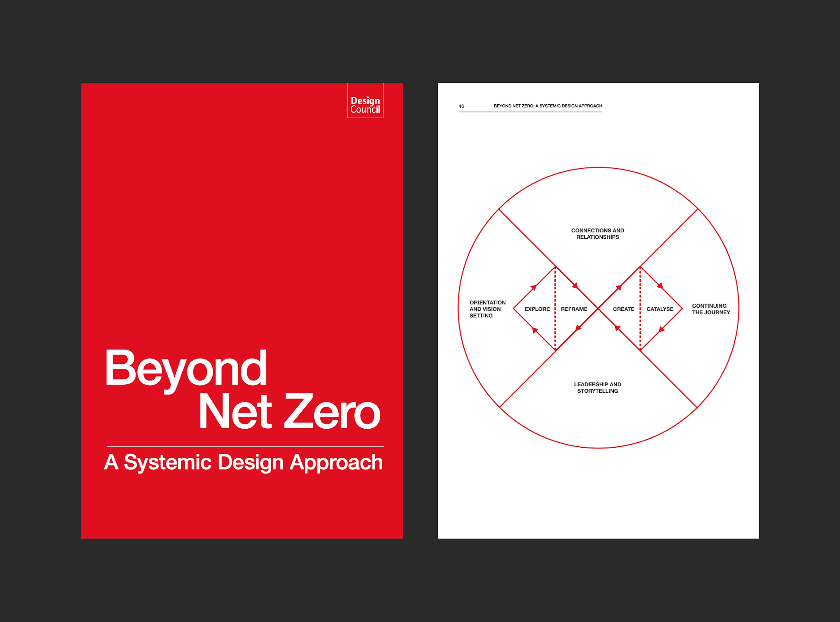This screenshot has width=840, height=622.
Task: Click dotted line between Create and Catalyse
Action: 640,328
